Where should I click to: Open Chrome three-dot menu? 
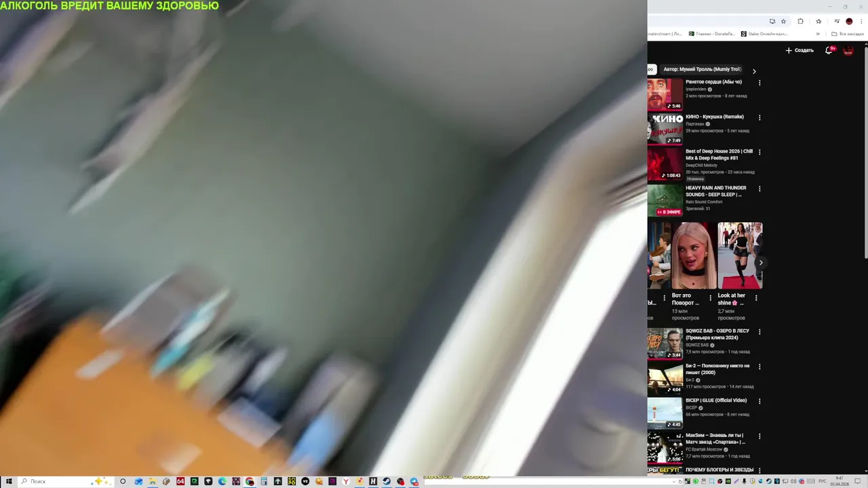pos(861,21)
